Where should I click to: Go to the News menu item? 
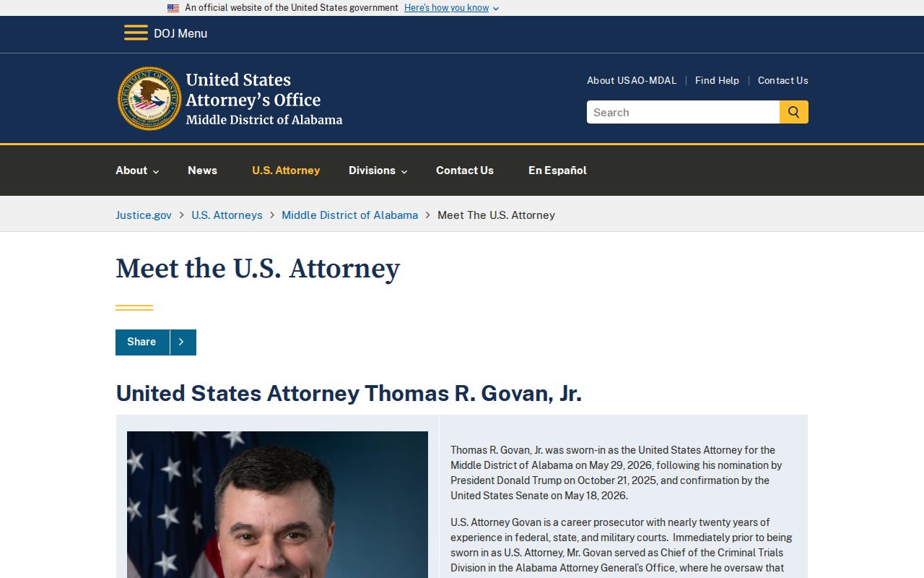202,171
